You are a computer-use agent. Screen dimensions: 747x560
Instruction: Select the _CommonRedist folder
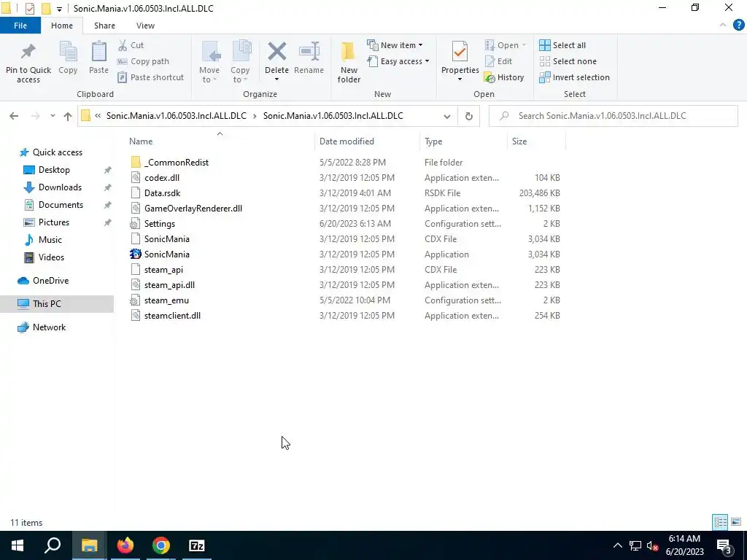tap(169, 163)
